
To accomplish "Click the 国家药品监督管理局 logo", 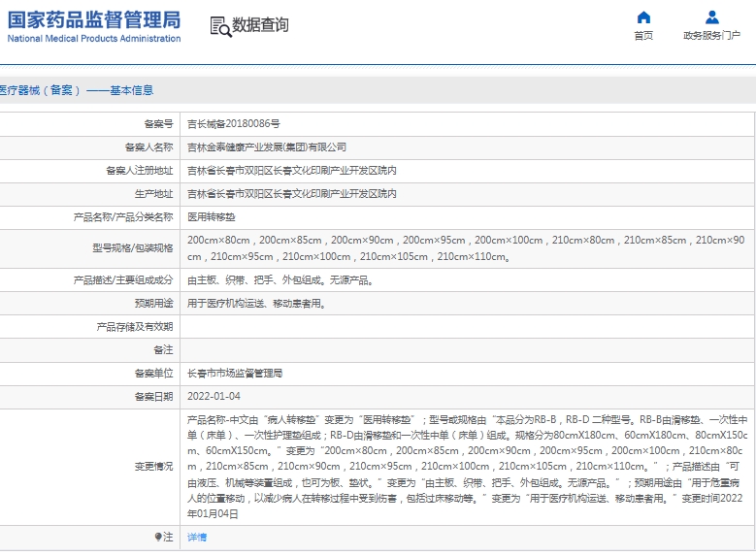I will coord(94,20).
